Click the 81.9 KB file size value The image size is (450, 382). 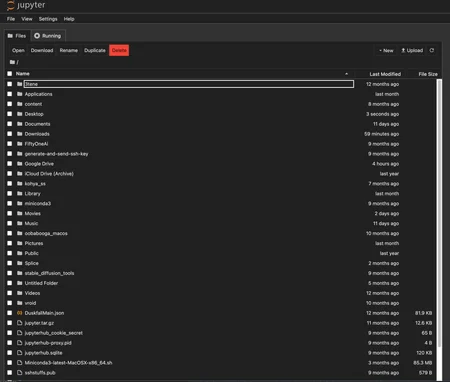(x=423, y=313)
